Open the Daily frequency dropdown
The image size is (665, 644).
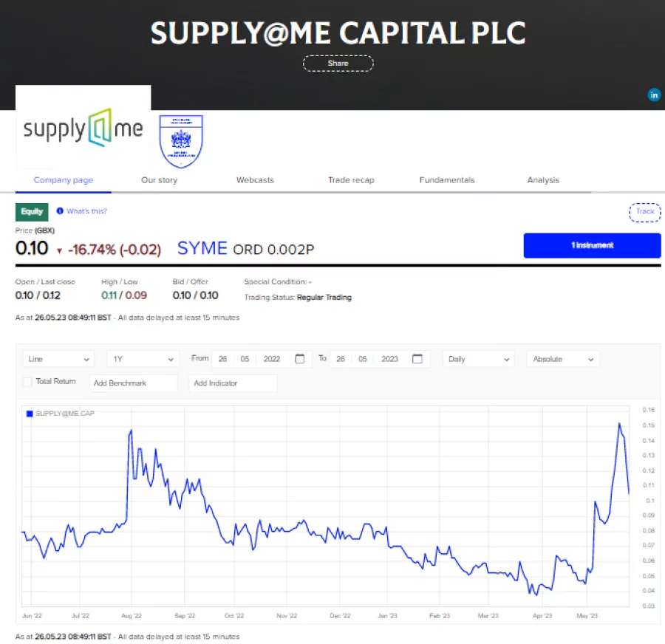pyautogui.click(x=478, y=358)
